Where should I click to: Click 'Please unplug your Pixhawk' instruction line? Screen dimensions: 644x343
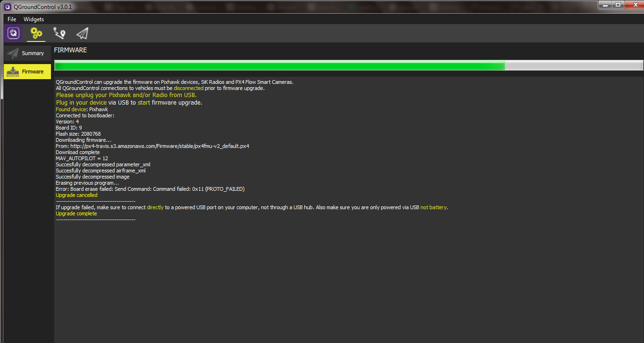[126, 95]
